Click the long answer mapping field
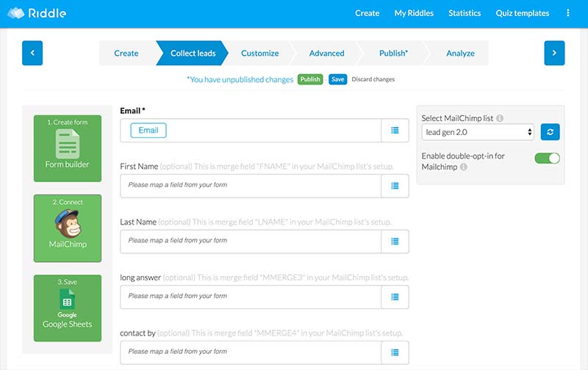Image resolution: width=588 pixels, height=370 pixels. coord(251,297)
